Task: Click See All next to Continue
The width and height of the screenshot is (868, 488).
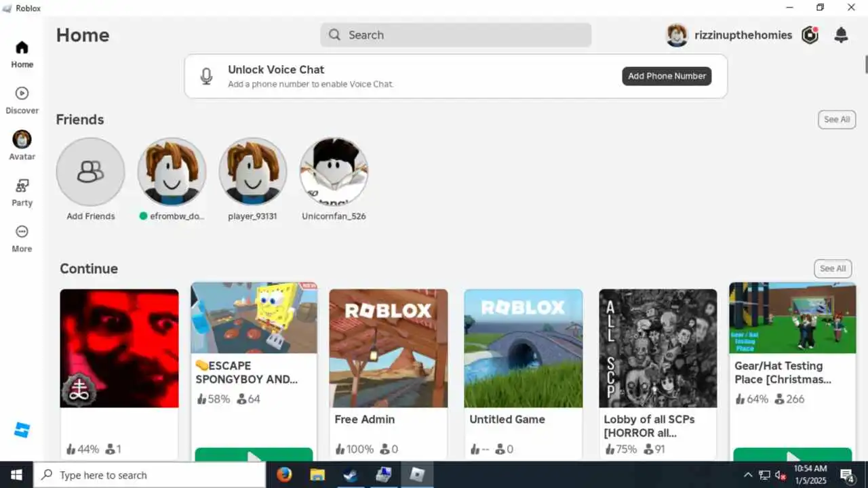Action: (x=833, y=268)
